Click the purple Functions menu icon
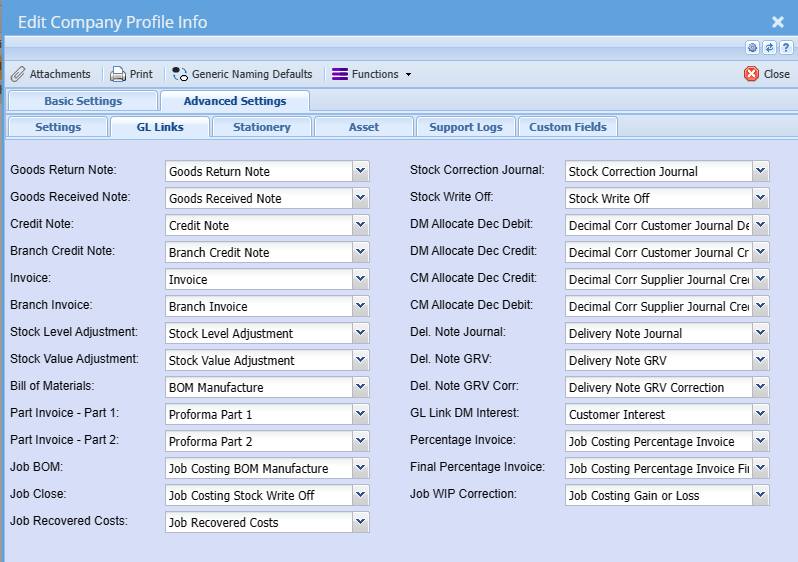The image size is (798, 562). pos(340,74)
